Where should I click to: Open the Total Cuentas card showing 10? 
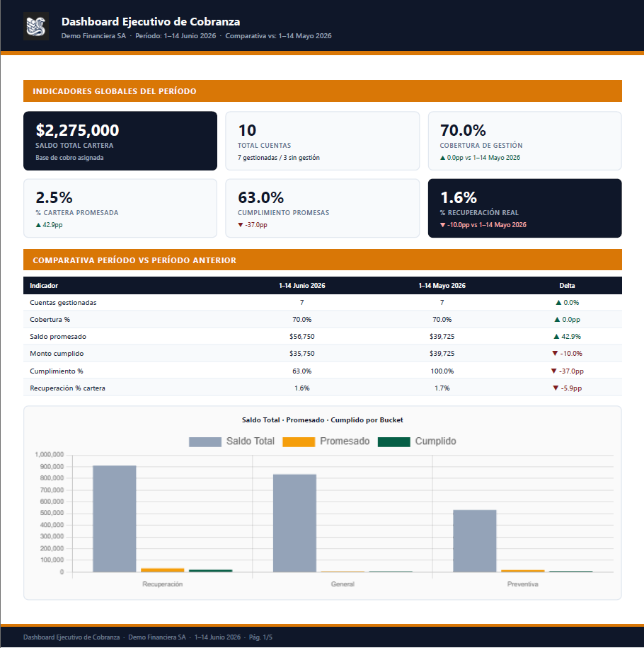tap(323, 141)
